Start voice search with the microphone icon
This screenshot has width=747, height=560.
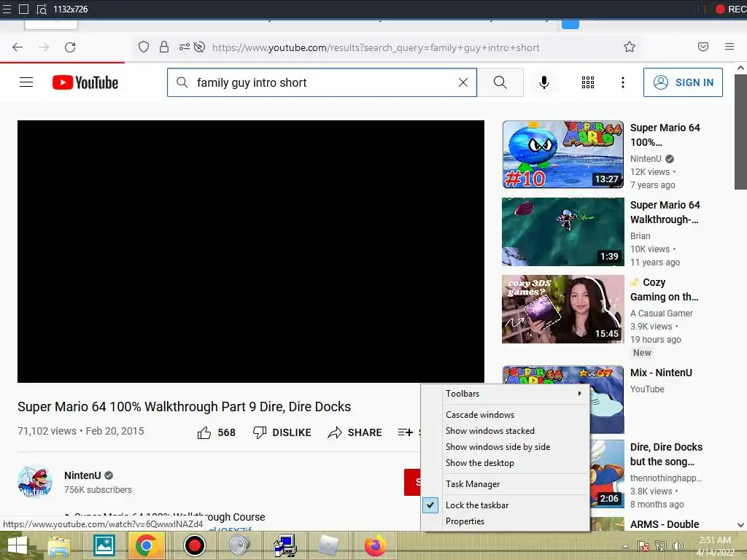pyautogui.click(x=543, y=82)
